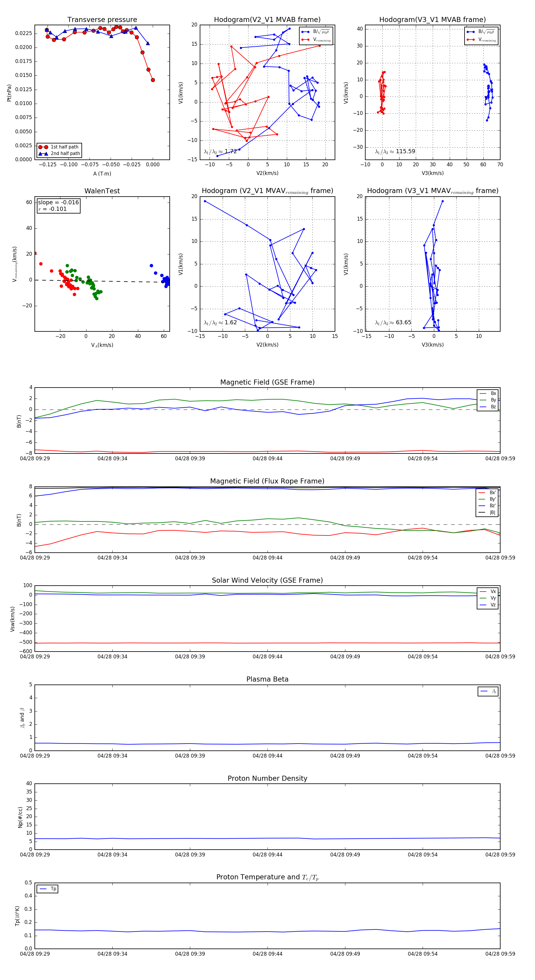Select 'Magnetic Field (Flux Rope Frame)' title
535x980 pixels.
tap(267, 481)
